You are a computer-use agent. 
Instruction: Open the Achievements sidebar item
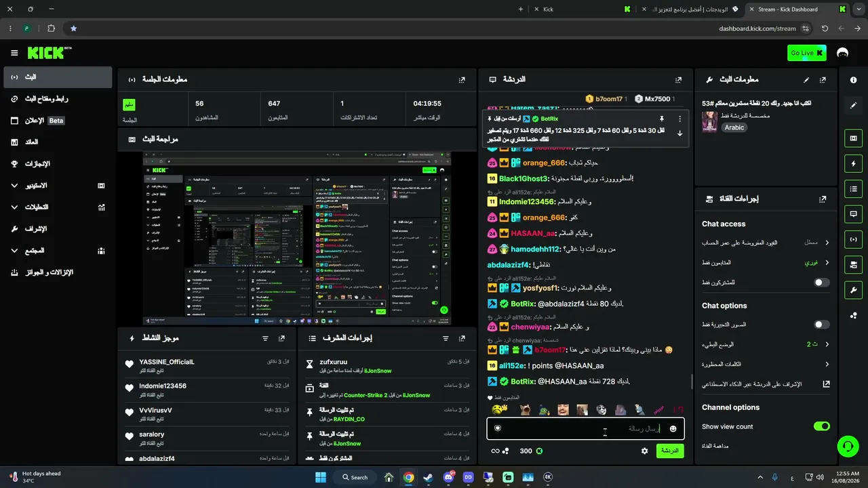click(58, 164)
